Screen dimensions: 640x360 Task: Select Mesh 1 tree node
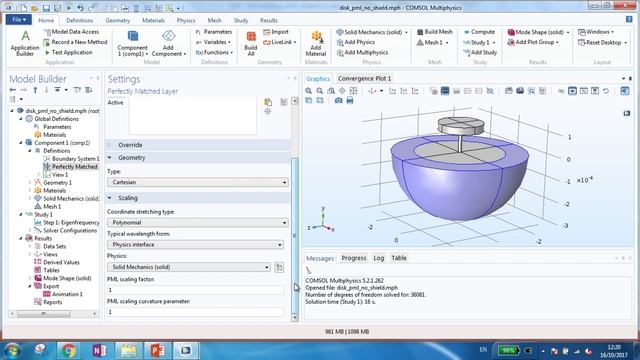pos(48,207)
